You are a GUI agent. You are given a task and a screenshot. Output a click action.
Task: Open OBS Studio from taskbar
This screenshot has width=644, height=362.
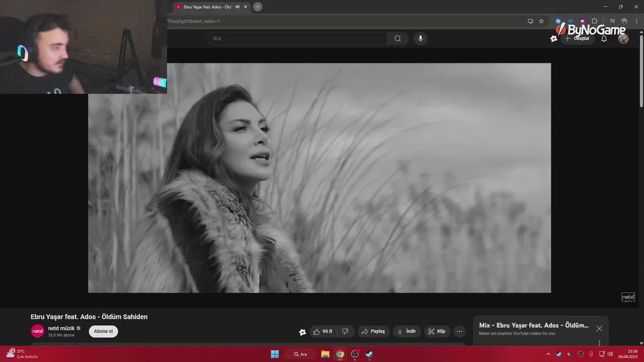point(355,354)
